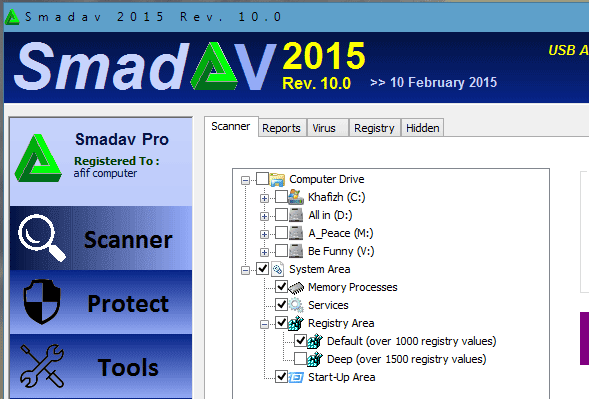Collapse the System Area tree node
Viewport: 589px width, 399px height.
245,271
